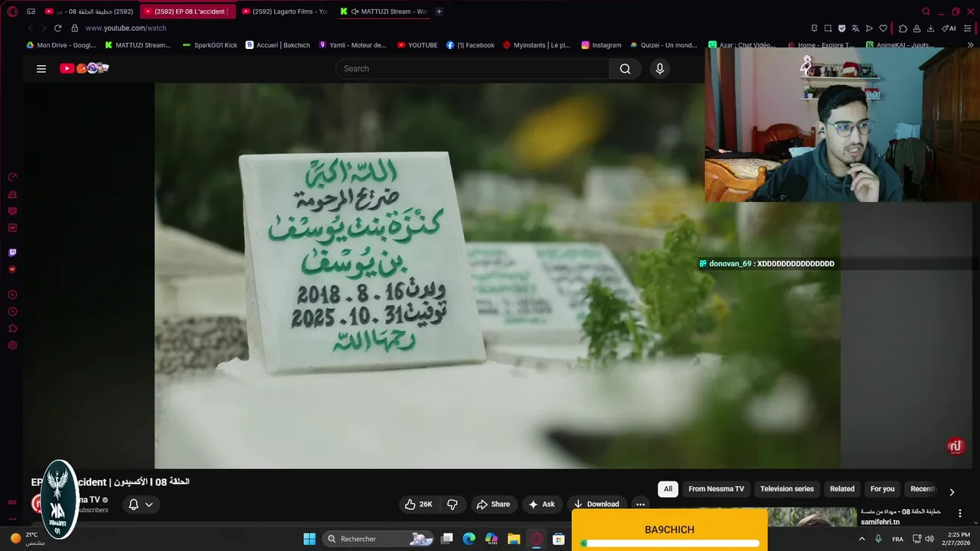Select the Related filter chip
980x551 pixels.
(x=842, y=489)
